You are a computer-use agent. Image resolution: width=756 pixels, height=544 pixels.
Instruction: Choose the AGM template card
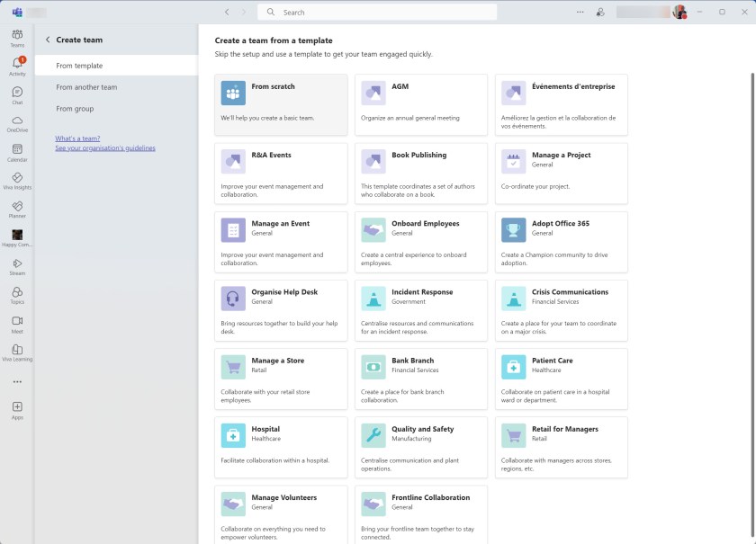[421, 104]
